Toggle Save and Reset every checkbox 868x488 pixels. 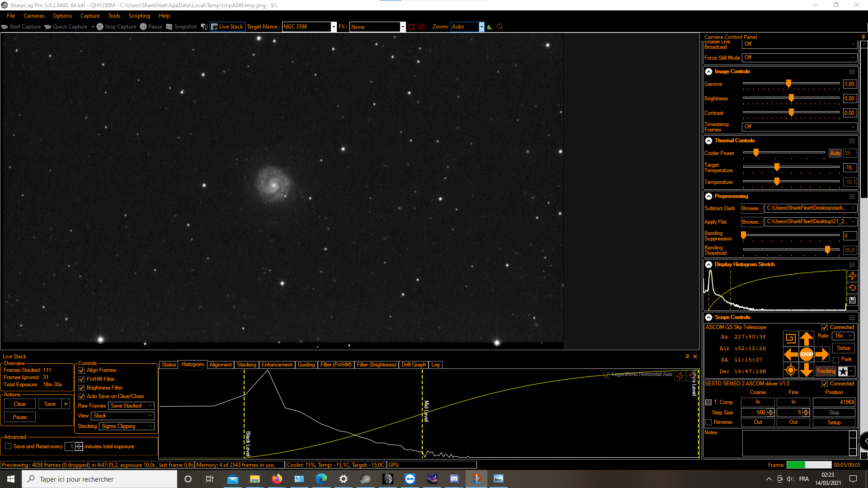pyautogui.click(x=8, y=446)
